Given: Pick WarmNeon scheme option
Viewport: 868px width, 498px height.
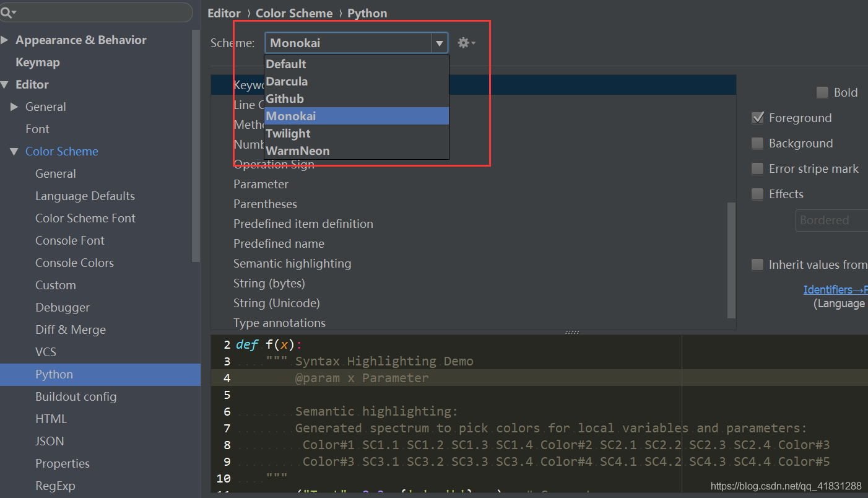Looking at the screenshot, I should point(356,151).
